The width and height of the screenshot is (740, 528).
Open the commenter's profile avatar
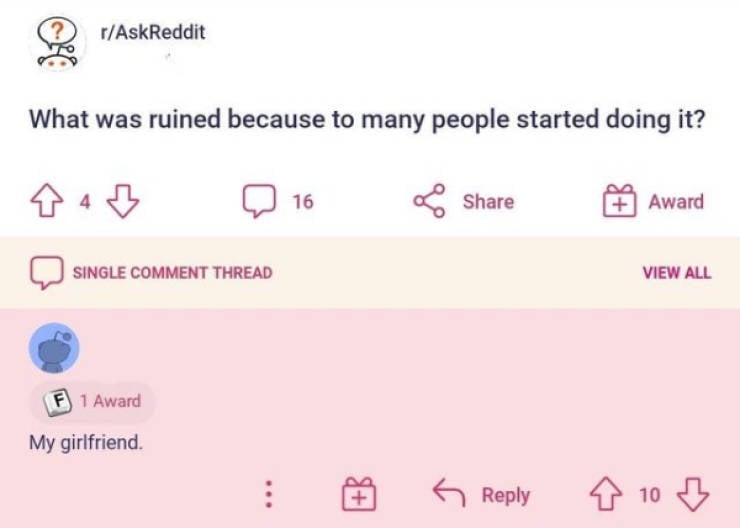point(54,348)
